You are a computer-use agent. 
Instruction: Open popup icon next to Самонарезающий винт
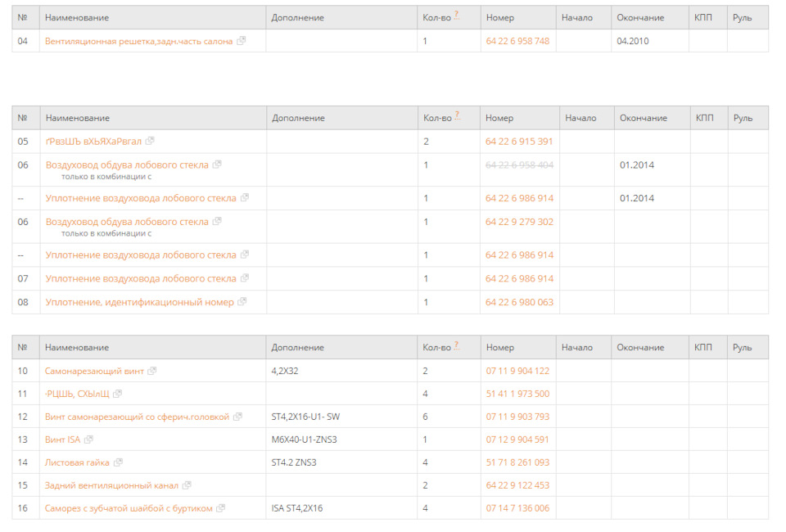point(152,371)
